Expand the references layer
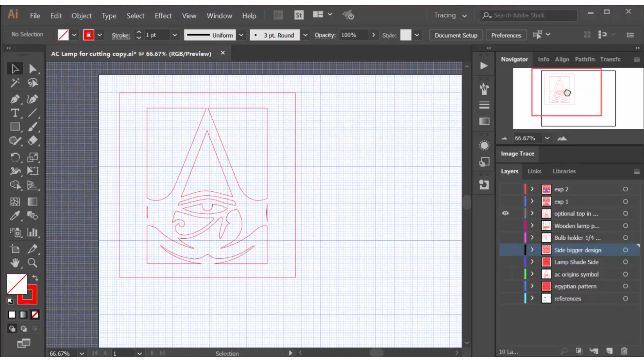Viewport: 644px width, 362px height. 532,298
